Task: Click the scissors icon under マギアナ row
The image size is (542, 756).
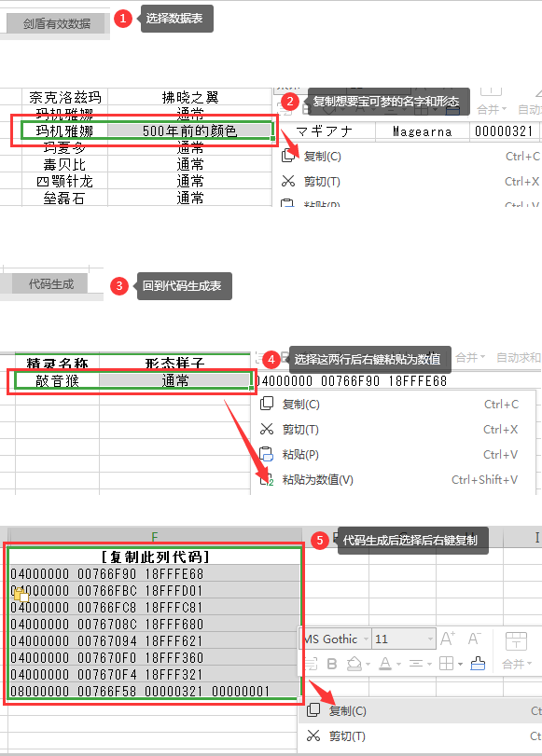Action: click(x=288, y=181)
